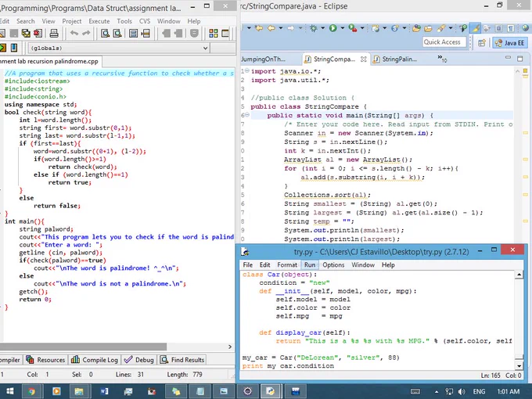Collapse the import fold marker at line 1
This screenshot has width=532, height=399.
pos(247,71)
